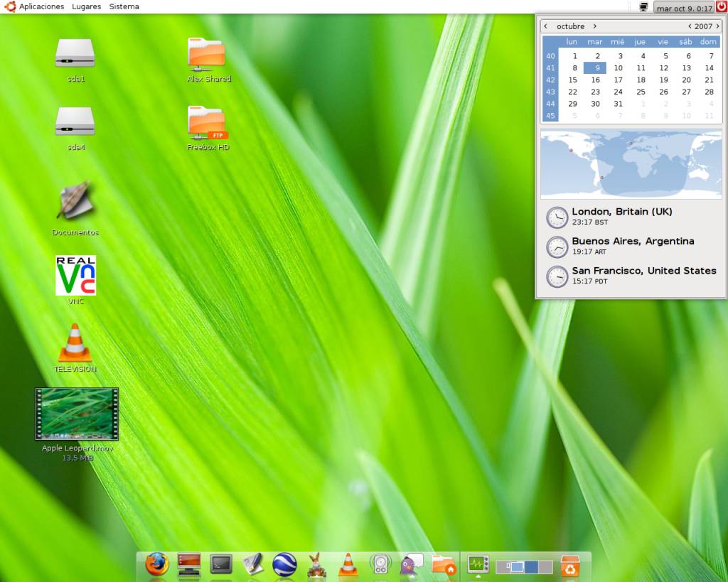Go to previous month before octubre
Image resolution: width=728 pixels, height=582 pixels.
[545, 26]
